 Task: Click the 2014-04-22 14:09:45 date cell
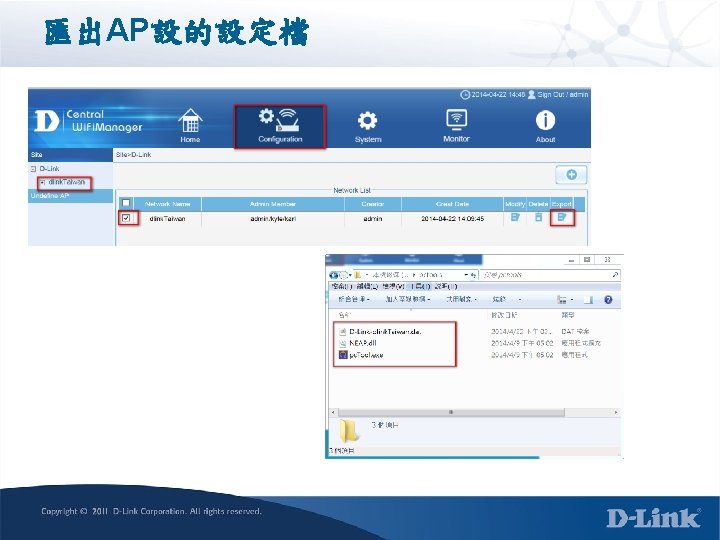452,219
